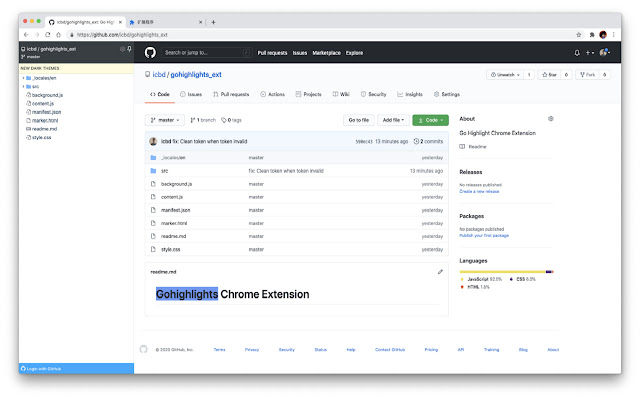
Task: Switch to the Issues repository tab
Action: pos(191,94)
